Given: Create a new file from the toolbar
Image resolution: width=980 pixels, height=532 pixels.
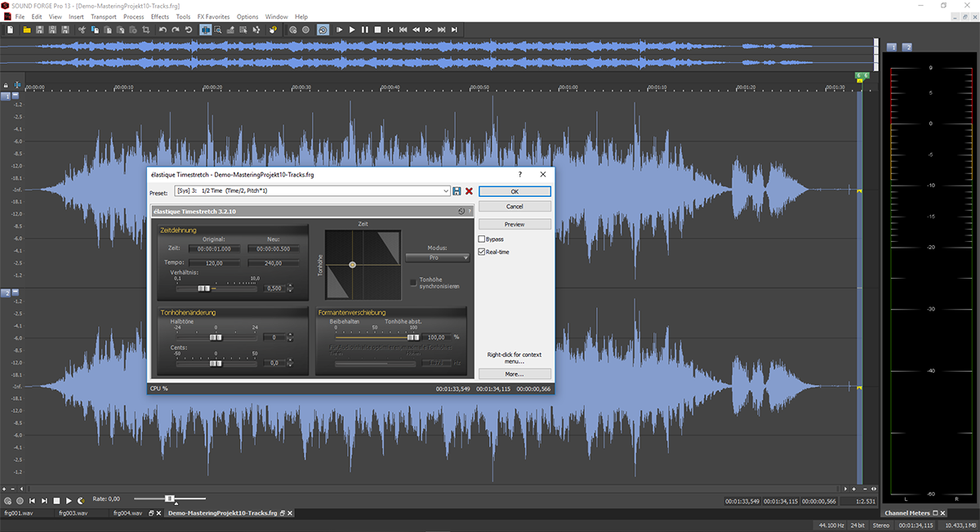Looking at the screenshot, I should click(10, 29).
